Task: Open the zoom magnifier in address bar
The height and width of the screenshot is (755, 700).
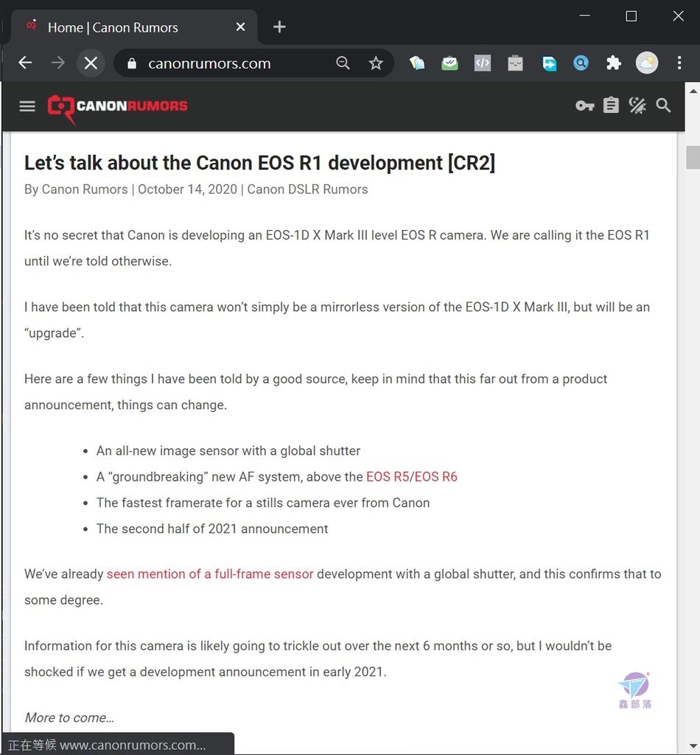Action: click(343, 63)
